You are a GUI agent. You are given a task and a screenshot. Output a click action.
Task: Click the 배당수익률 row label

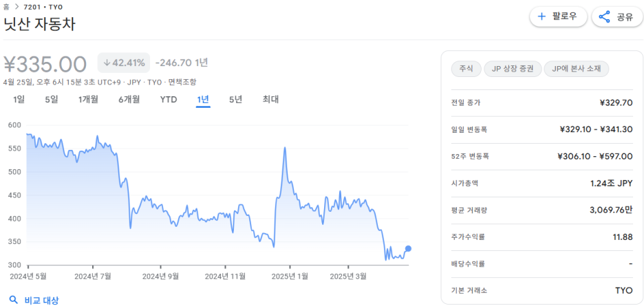468,263
